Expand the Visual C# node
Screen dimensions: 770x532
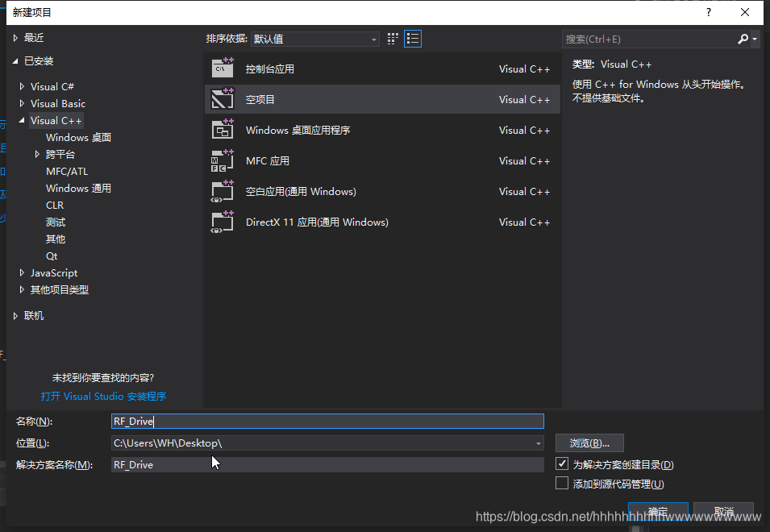[22, 86]
